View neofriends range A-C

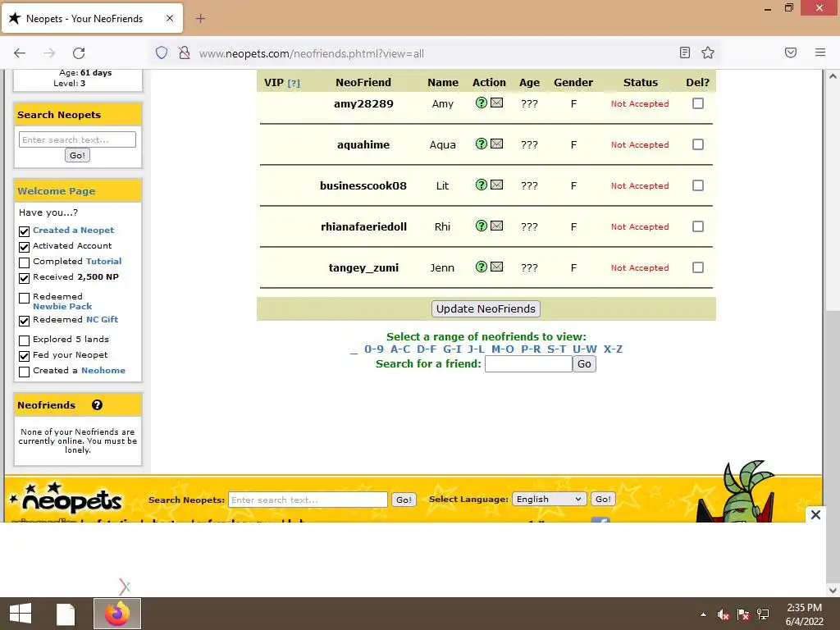pyautogui.click(x=400, y=349)
